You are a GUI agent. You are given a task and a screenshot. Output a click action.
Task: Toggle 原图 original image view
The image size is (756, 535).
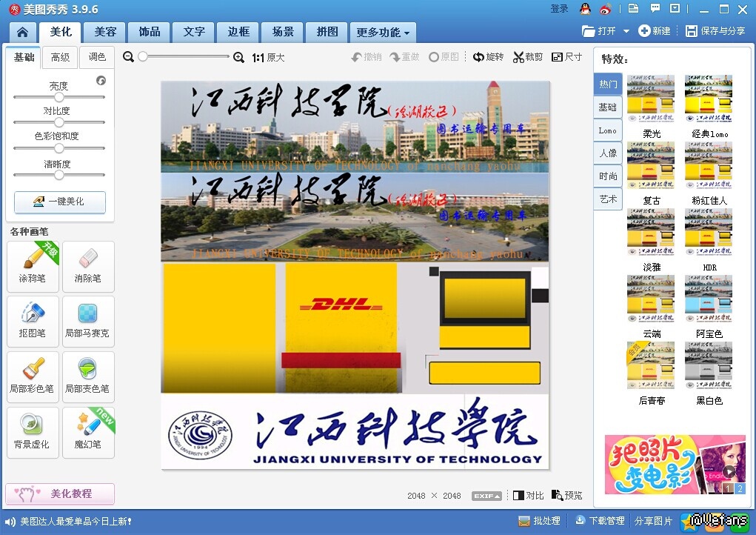pos(444,57)
